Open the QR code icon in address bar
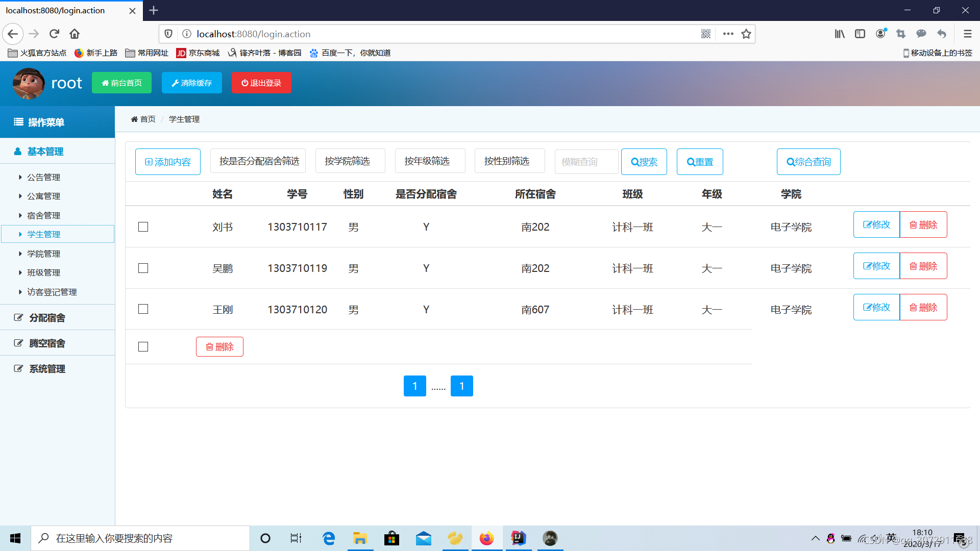This screenshot has width=980, height=551. (706, 34)
